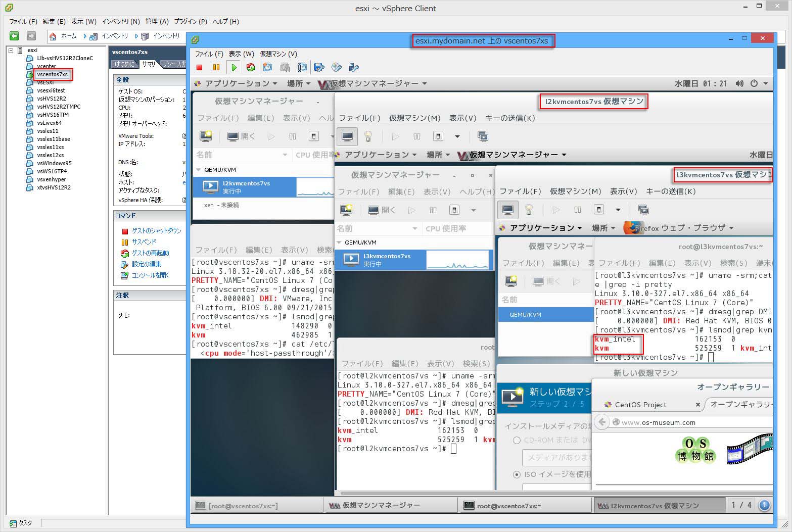Click the task icon in vSphere status bar
The image size is (792, 532).
pos(13,523)
